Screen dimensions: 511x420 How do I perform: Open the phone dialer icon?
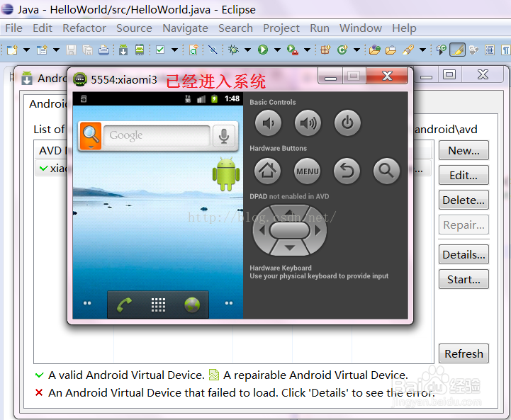point(124,305)
